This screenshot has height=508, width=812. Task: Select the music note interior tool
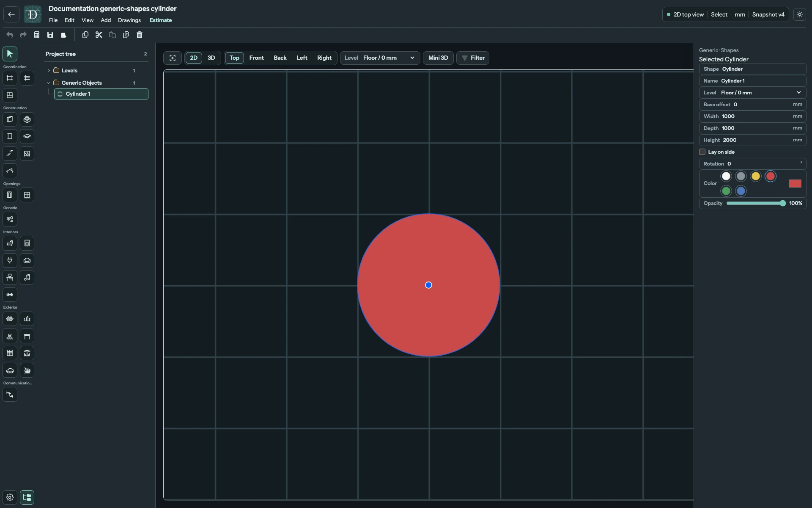pyautogui.click(x=27, y=278)
